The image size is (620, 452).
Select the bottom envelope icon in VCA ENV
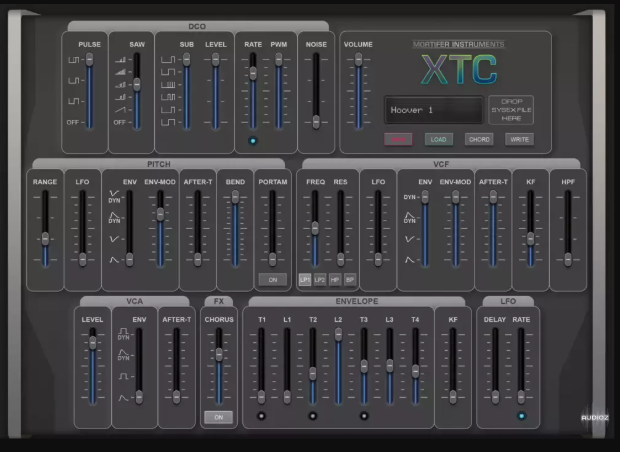point(123,397)
